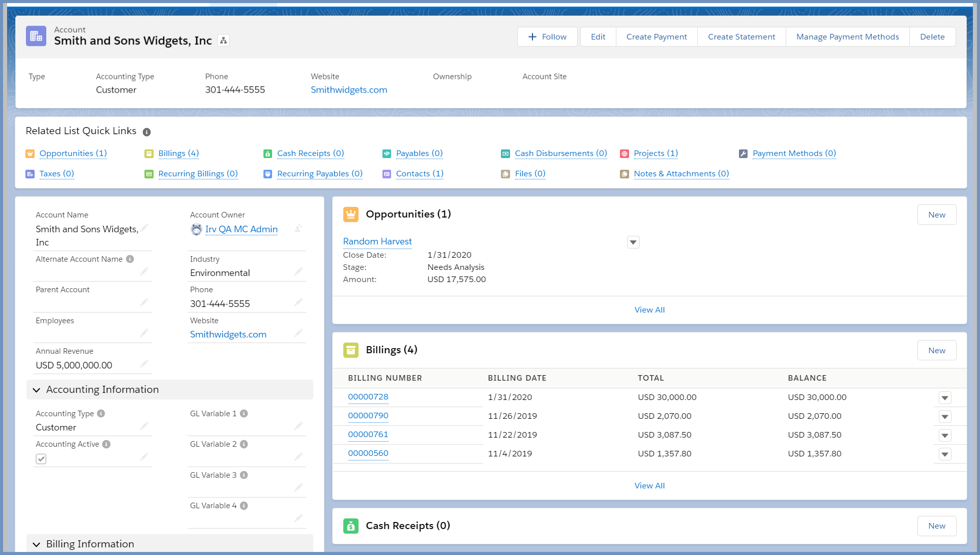
Task: Collapse the Billing Information section
Action: point(37,545)
